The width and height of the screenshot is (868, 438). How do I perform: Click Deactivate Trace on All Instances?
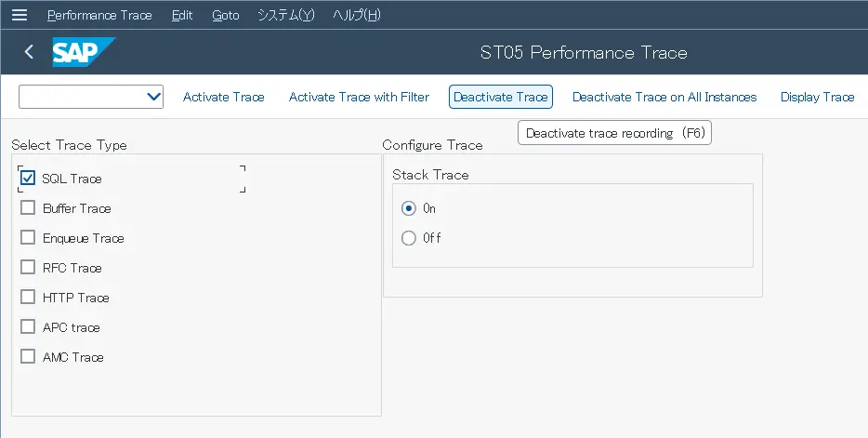664,97
